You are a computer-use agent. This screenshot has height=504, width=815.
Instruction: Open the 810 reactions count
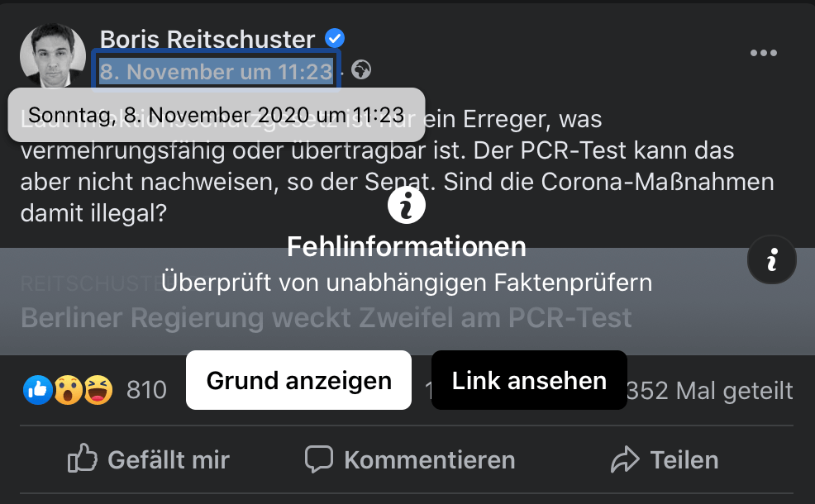click(146, 389)
